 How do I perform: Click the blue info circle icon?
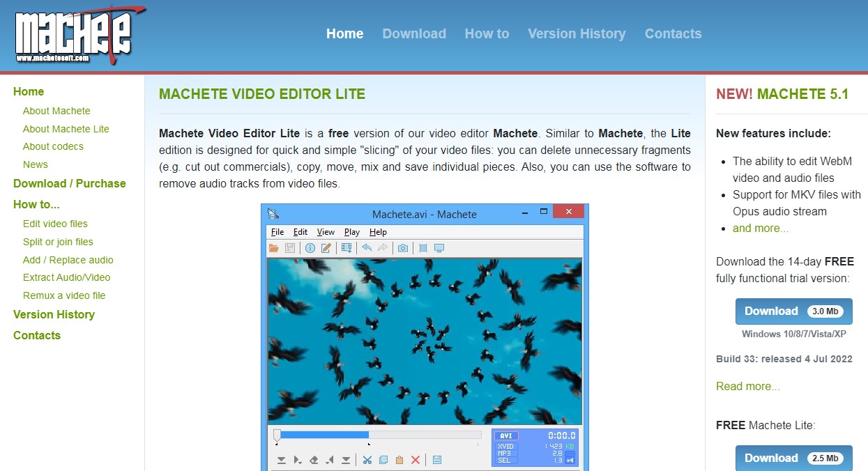pos(310,248)
